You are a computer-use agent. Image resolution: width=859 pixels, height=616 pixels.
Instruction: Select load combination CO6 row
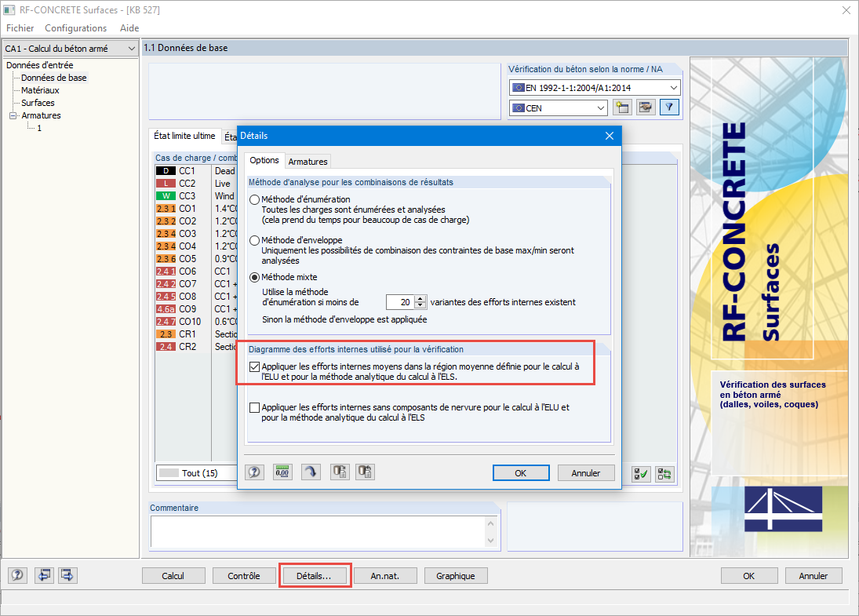pos(196,272)
